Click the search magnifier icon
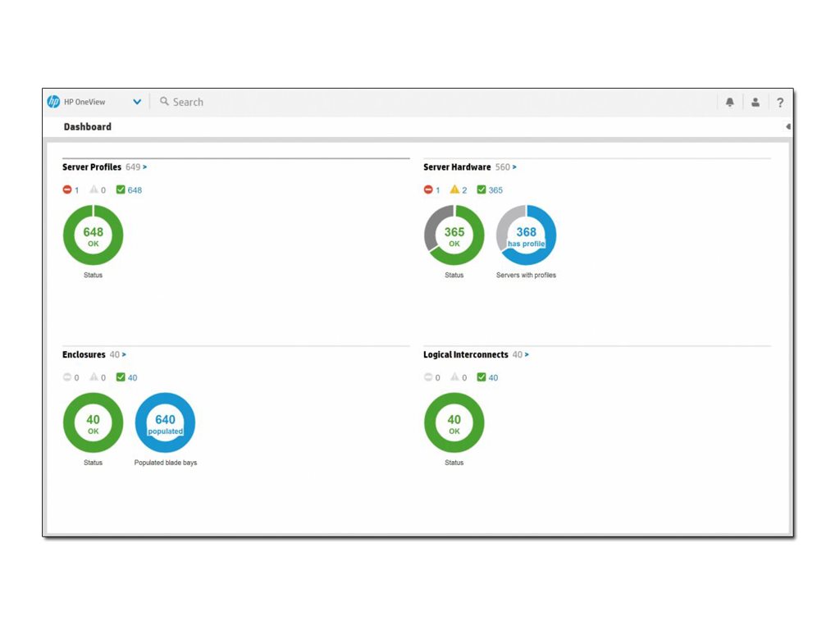Screen dimensions: 840x630 pyautogui.click(x=164, y=101)
